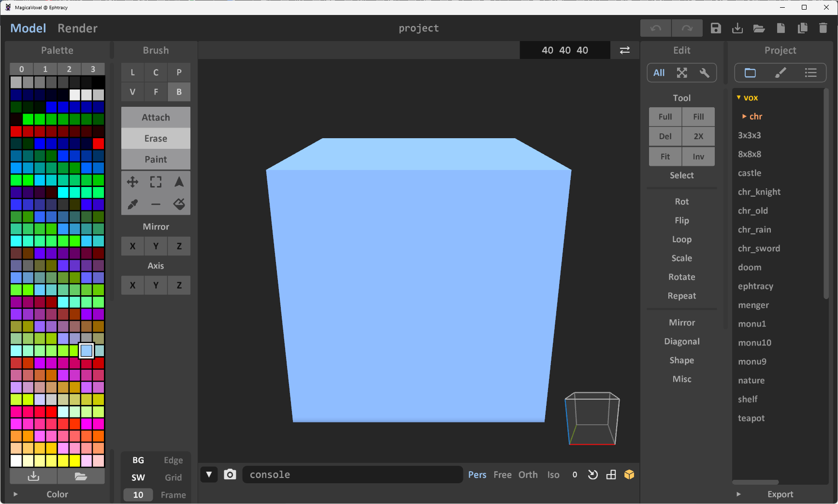Image resolution: width=838 pixels, height=504 pixels.
Task: Show project folder view icon
Action: pyautogui.click(x=750, y=73)
